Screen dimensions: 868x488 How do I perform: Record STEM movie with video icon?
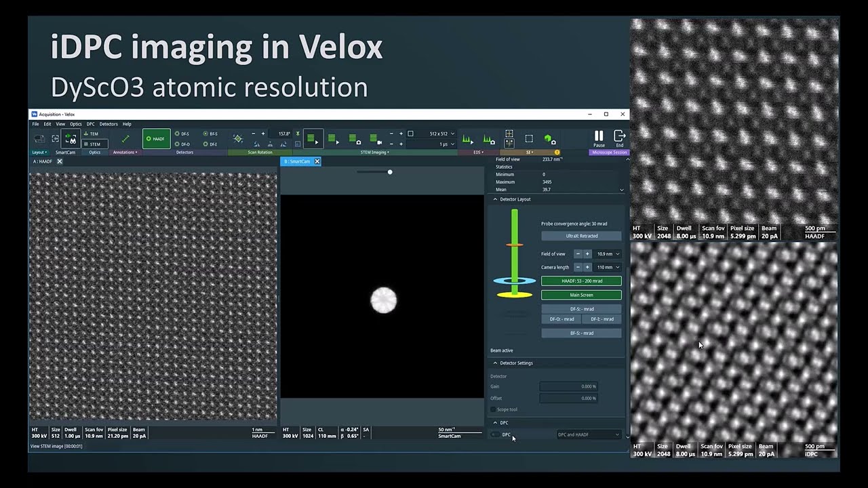tap(376, 139)
